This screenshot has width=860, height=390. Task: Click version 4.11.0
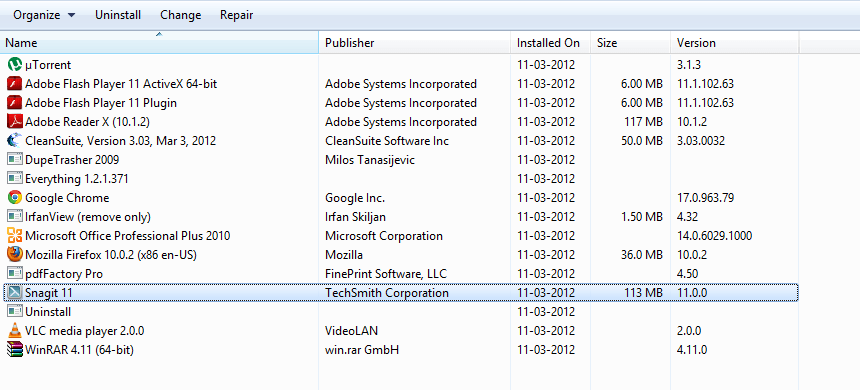(692, 349)
